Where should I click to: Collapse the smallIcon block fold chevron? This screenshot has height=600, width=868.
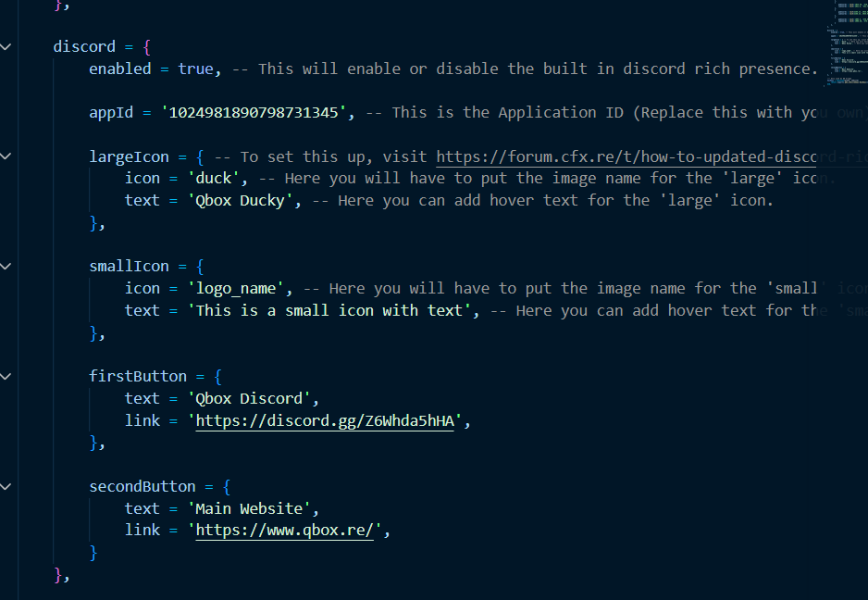pyautogui.click(x=6, y=267)
